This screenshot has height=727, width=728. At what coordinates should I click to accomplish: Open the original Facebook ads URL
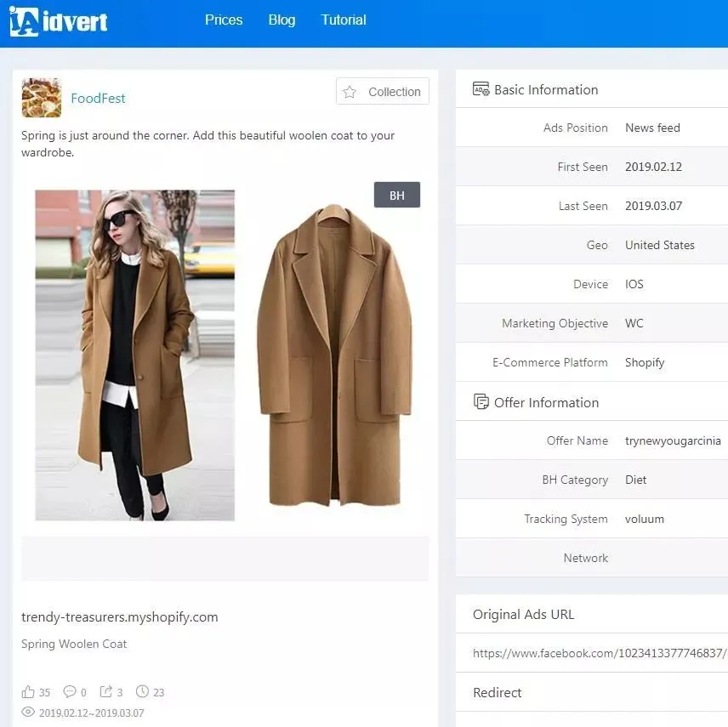(600, 653)
